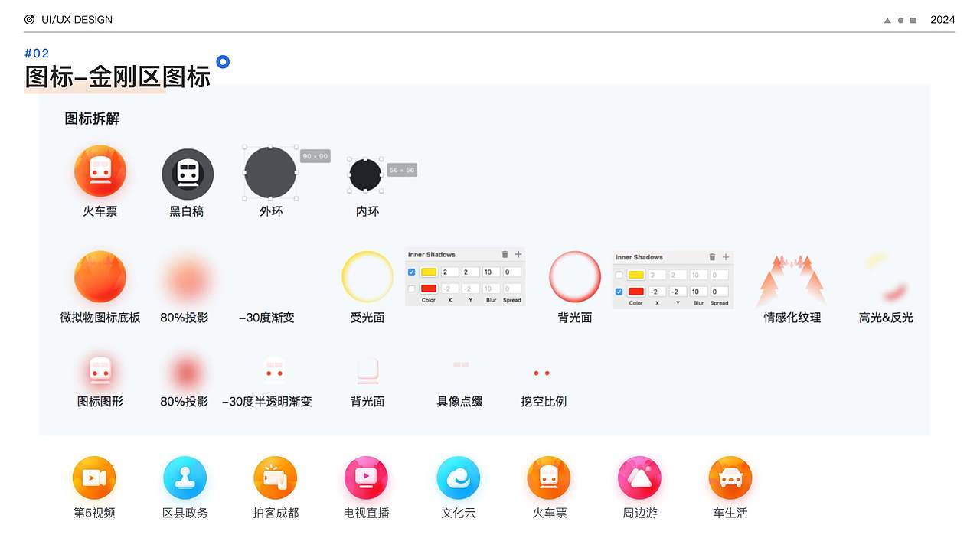This screenshot has width=980, height=551.
Task: Select the 周边游 mountain icon
Action: pos(639,478)
